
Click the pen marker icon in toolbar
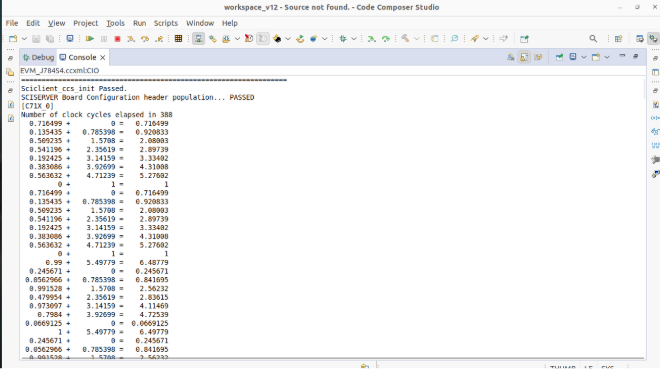tap(475, 39)
